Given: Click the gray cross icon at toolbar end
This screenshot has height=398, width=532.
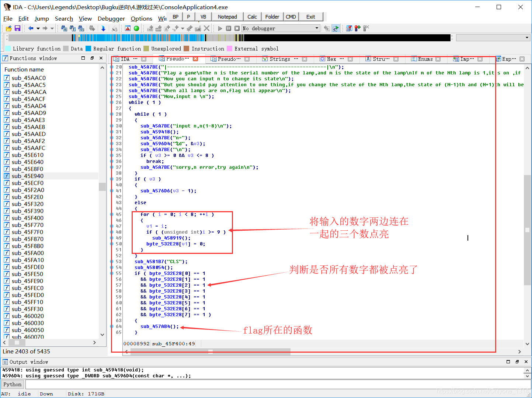Looking at the screenshot, I should (366, 28).
